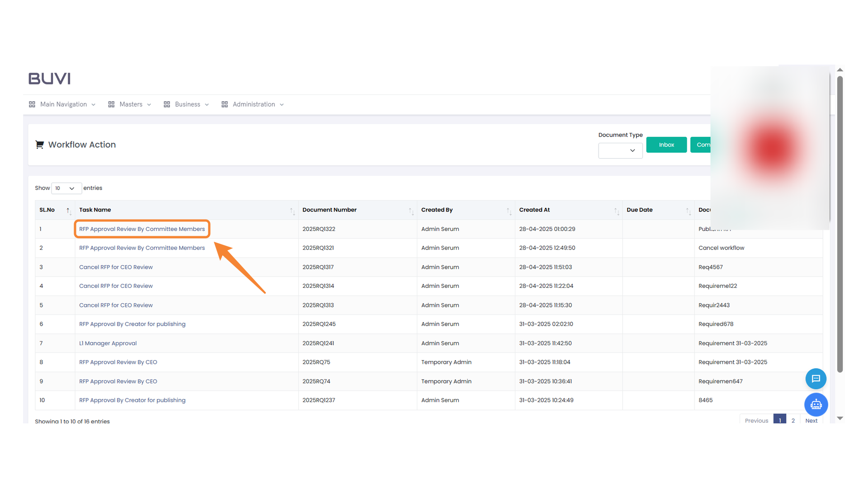
Task: Open the Document Type dropdown
Action: 620,150
